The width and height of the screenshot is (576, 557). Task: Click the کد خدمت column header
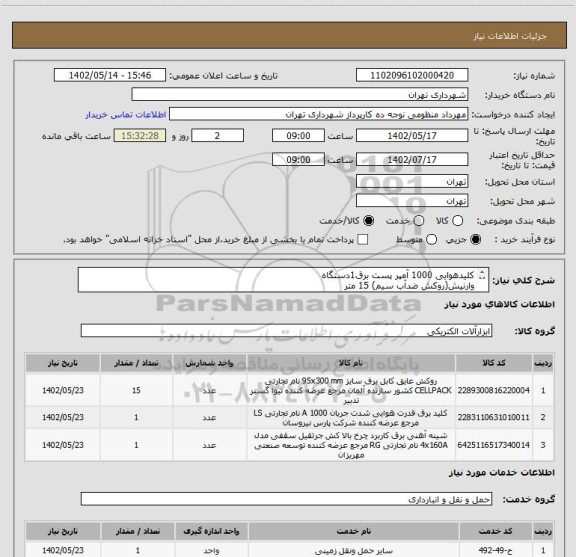coord(496,531)
